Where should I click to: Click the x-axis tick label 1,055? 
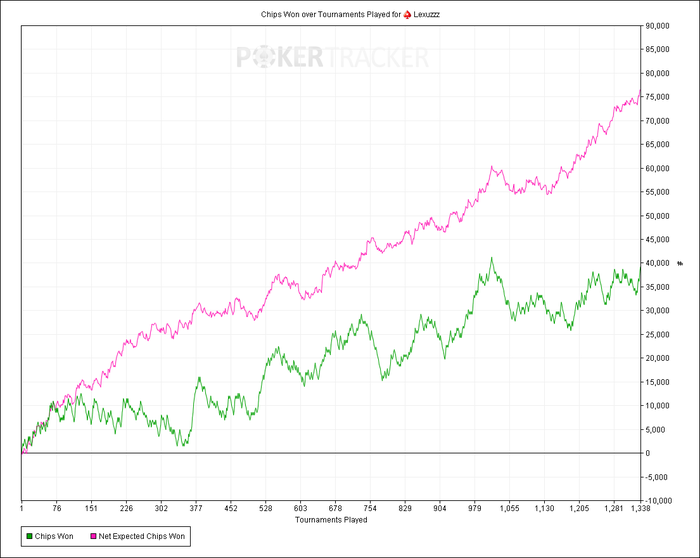509,508
